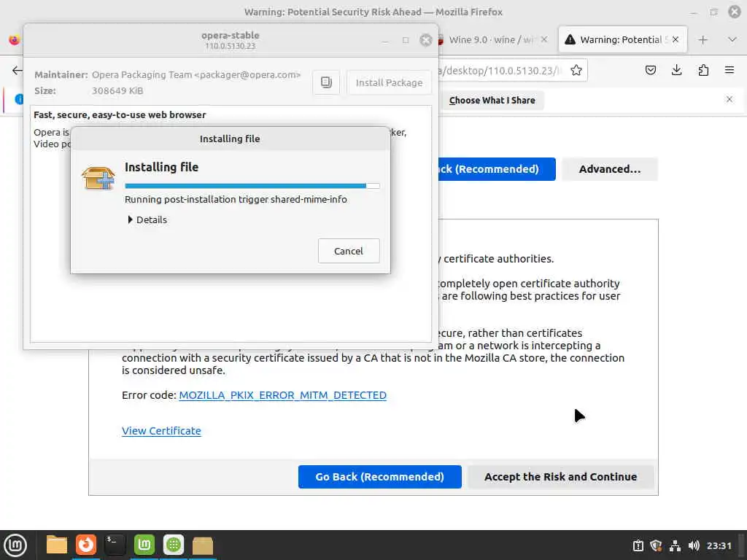Open the Firefox hamburger application menu

pyautogui.click(x=729, y=71)
